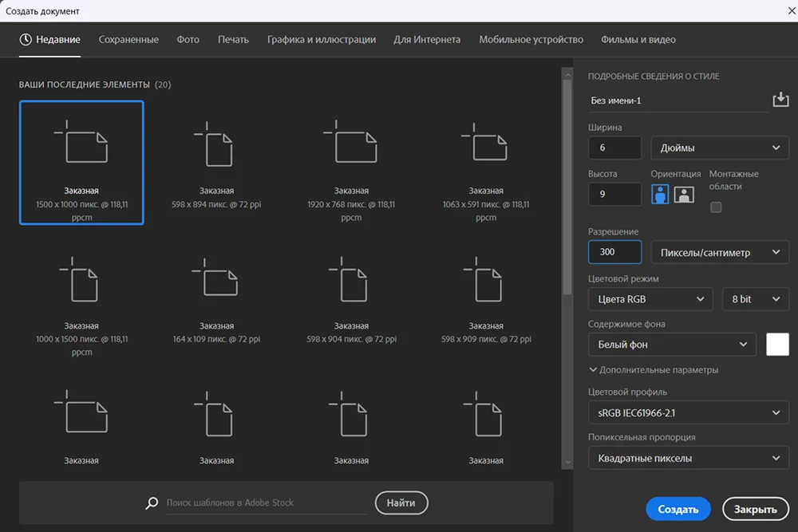The width and height of the screenshot is (798, 532).
Task: Click the Закрыть button
Action: [755, 509]
